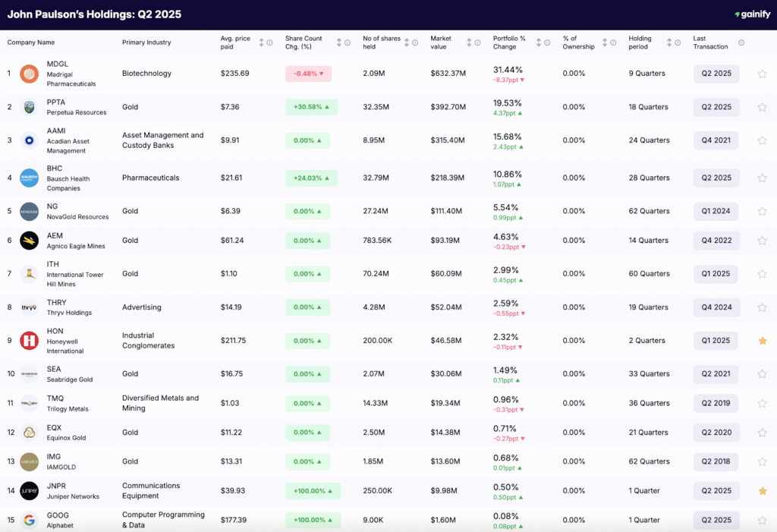Click the Bausch Health logo icon
This screenshot has width=777, height=532.
pos(30,178)
